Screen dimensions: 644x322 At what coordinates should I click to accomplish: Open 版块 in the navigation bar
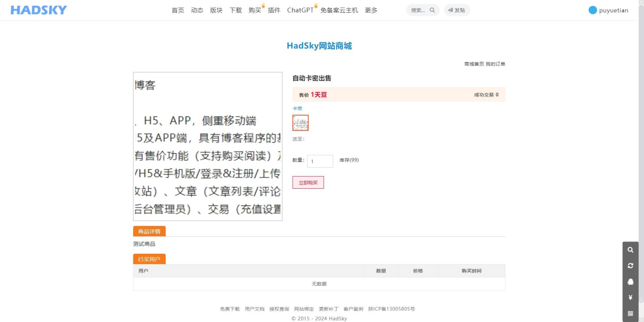(x=216, y=10)
